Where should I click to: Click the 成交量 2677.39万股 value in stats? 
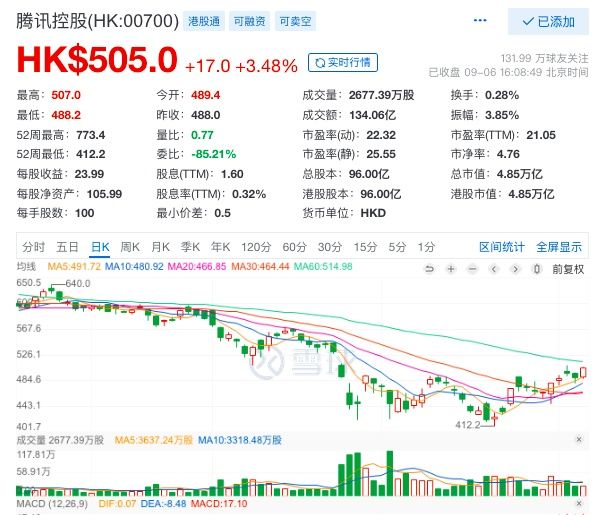click(381, 95)
